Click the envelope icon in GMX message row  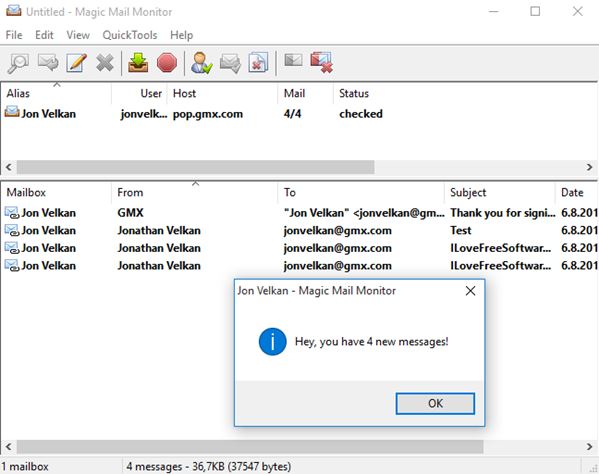(x=12, y=212)
